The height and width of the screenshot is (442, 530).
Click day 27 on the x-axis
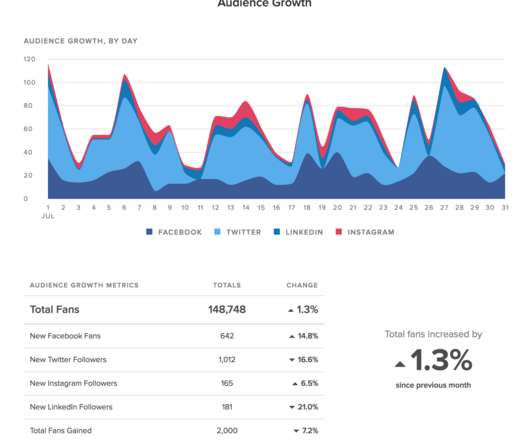point(444,207)
